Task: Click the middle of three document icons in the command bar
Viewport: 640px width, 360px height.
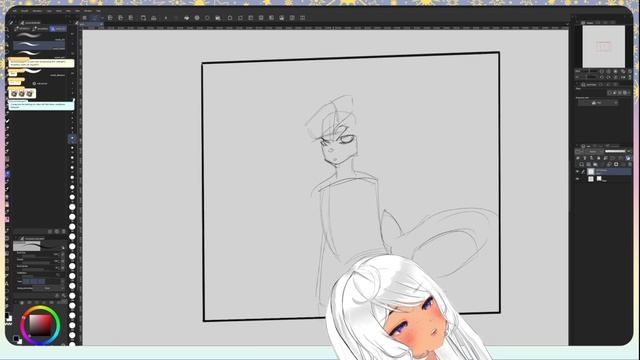Action: [x=120, y=18]
